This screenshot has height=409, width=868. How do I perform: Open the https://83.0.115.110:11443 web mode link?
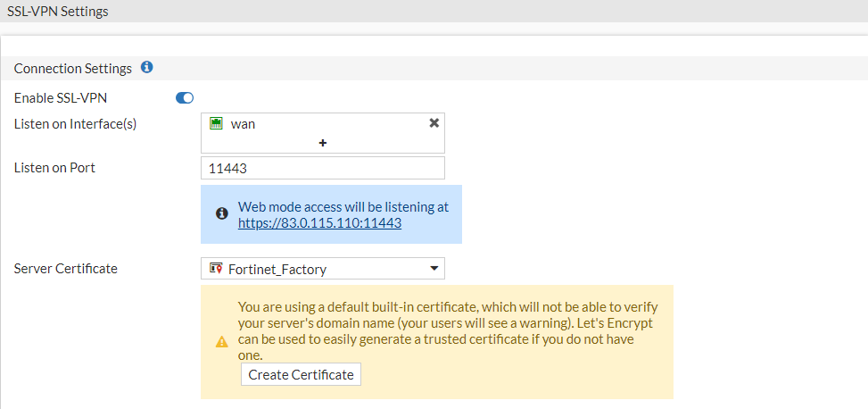319,223
